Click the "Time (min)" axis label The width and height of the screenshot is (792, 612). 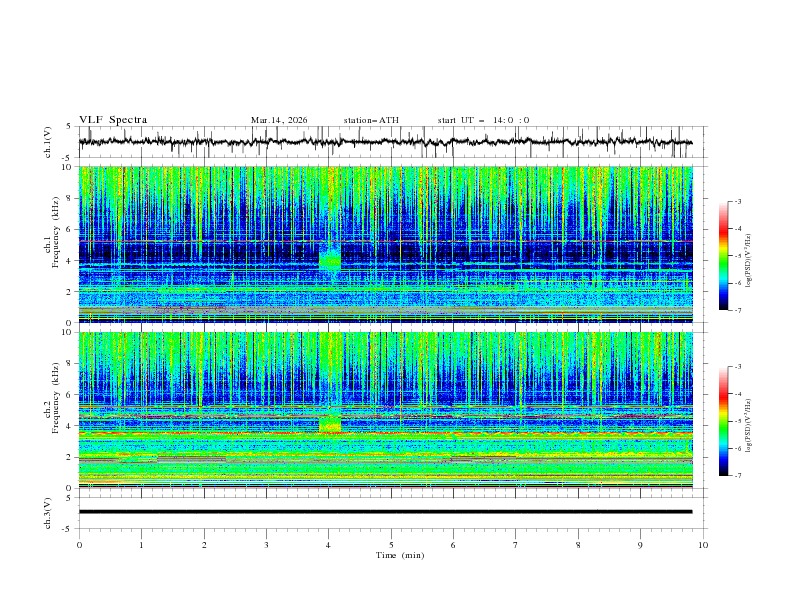[x=400, y=555]
